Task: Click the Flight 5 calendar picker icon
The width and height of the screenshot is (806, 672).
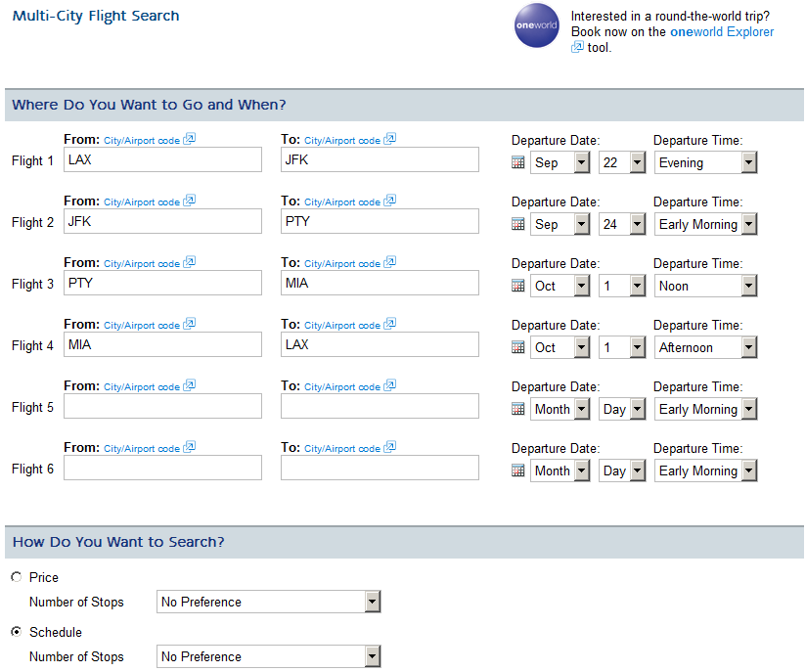Action: coord(518,410)
